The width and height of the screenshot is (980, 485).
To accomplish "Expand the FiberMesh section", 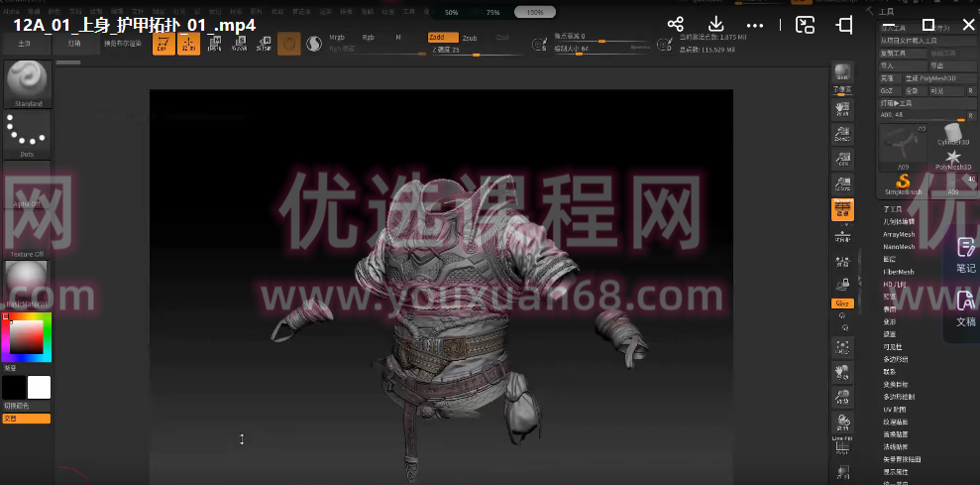I will (899, 272).
